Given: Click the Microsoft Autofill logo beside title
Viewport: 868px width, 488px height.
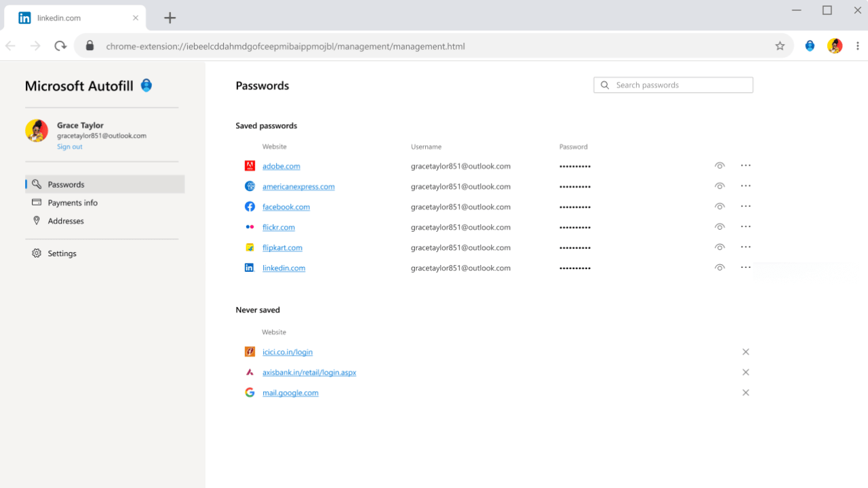Looking at the screenshot, I should (x=146, y=85).
